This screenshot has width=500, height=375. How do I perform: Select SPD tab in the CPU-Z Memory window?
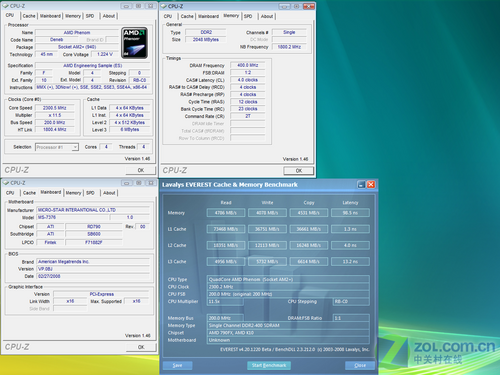(248, 16)
